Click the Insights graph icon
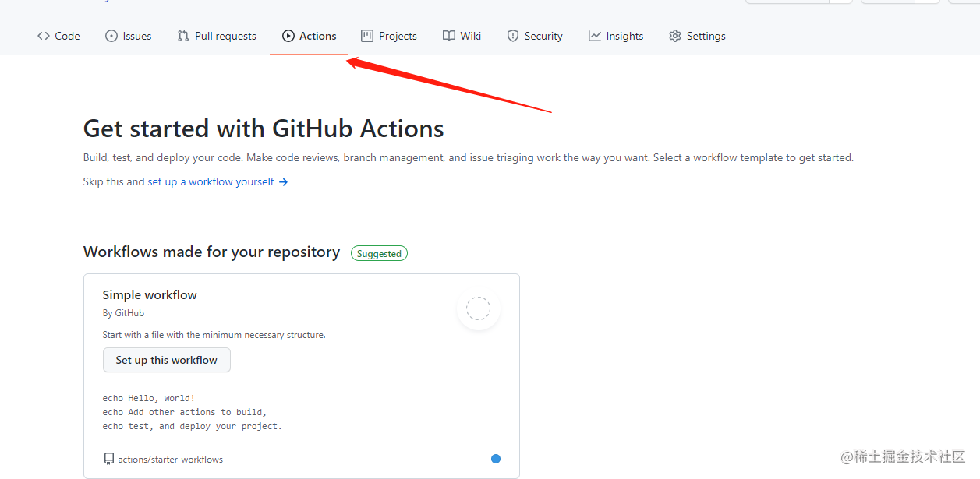980x479 pixels. [595, 36]
